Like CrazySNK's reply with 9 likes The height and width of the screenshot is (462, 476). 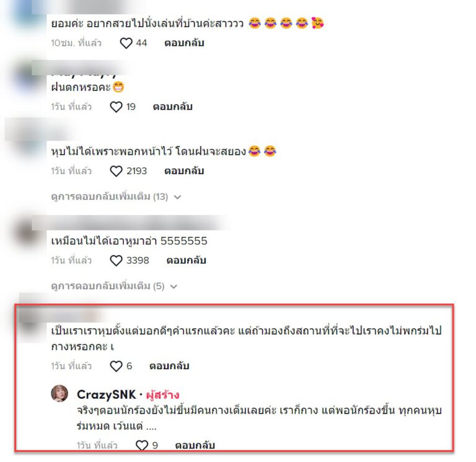tap(141, 445)
